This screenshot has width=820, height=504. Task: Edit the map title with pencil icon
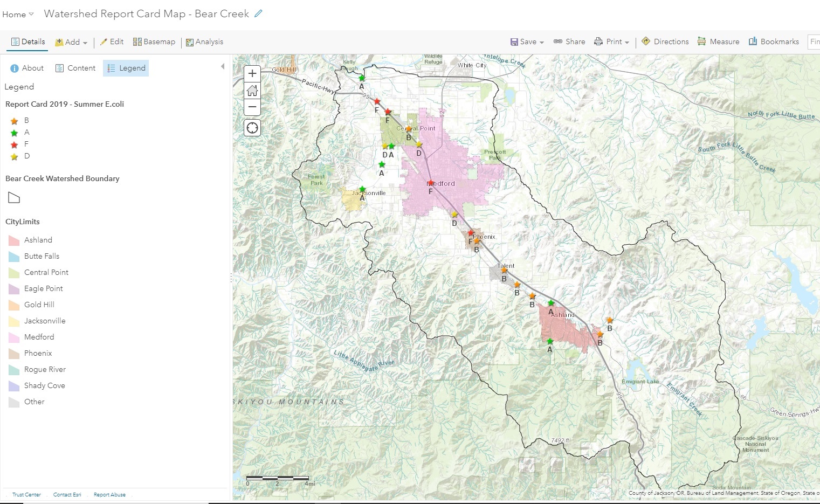tap(258, 14)
